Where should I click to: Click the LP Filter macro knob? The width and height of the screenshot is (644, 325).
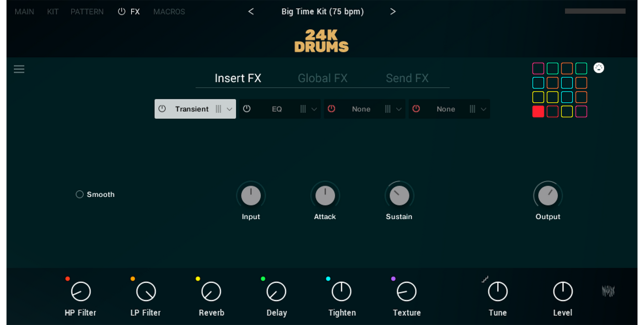146,291
